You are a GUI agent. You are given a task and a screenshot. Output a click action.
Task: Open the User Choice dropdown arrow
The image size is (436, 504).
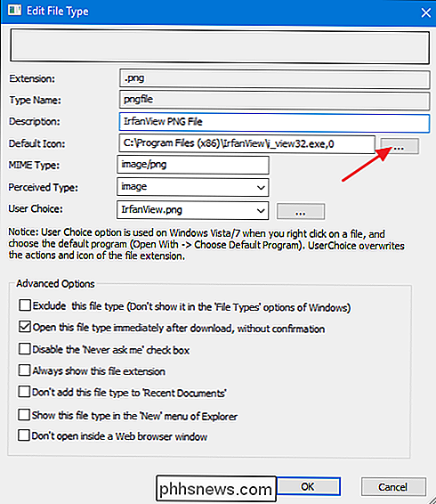pyautogui.click(x=261, y=210)
